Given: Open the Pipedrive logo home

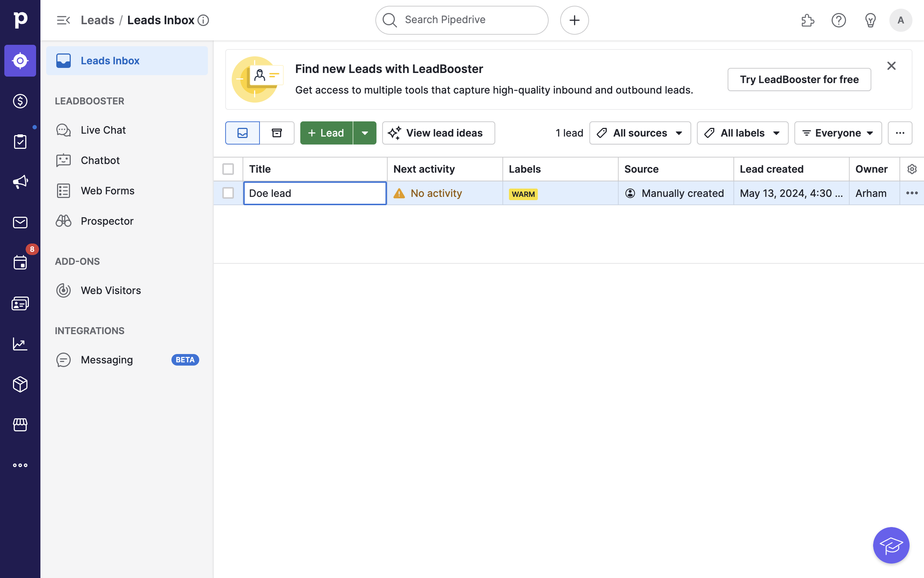Looking at the screenshot, I should pos(20,20).
